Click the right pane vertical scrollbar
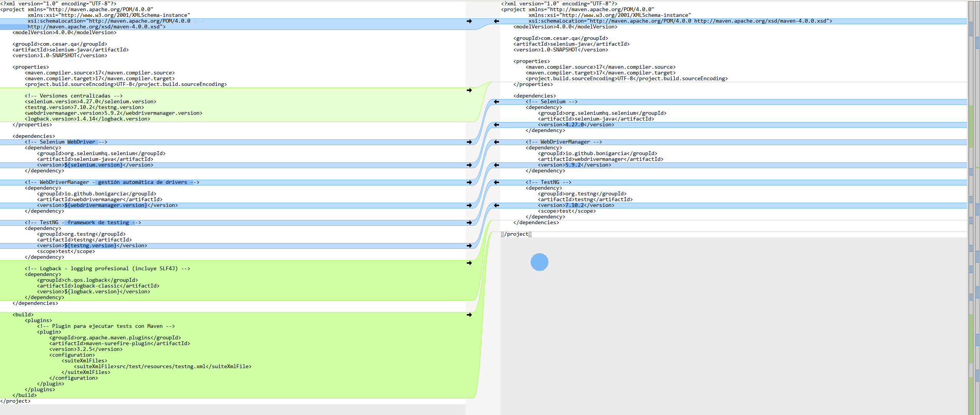Image resolution: width=980 pixels, height=415 pixels. pyautogui.click(x=971, y=207)
